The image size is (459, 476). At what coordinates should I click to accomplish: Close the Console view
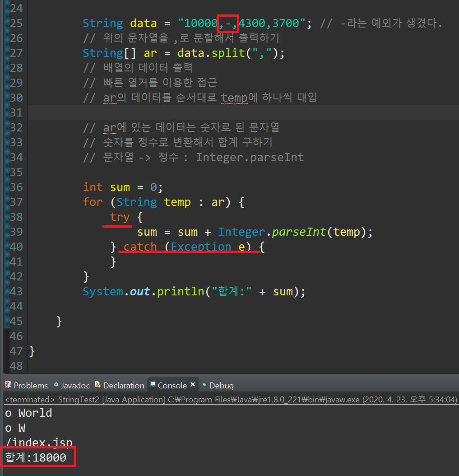[x=193, y=385]
